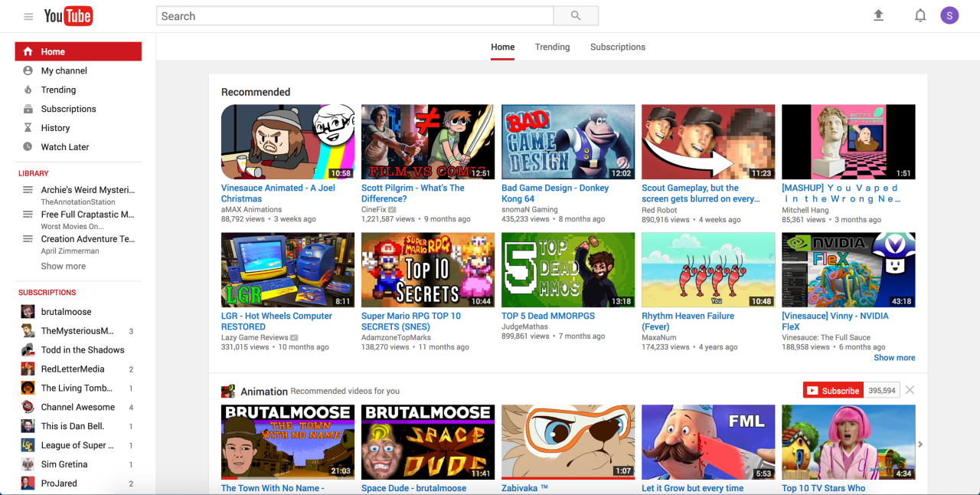This screenshot has height=495, width=980.
Task: Click The Living Tombstone avatar
Action: tap(28, 388)
